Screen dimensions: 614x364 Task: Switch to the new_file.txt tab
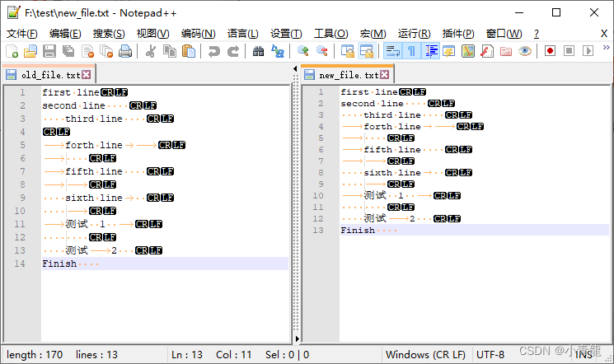(x=347, y=74)
